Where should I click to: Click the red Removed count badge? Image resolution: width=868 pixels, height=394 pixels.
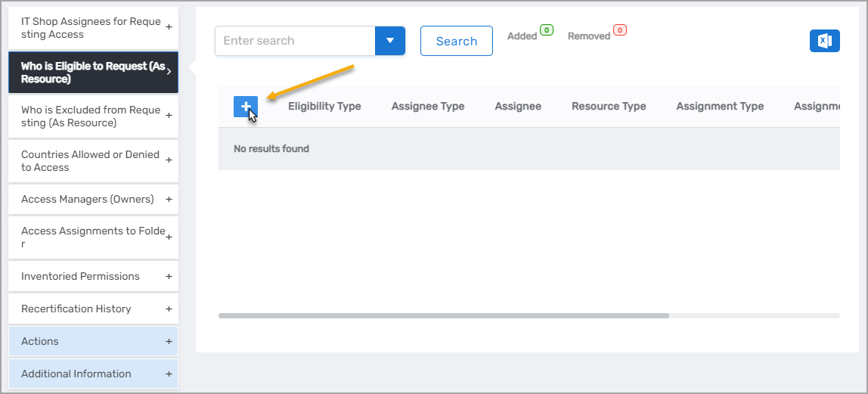[x=620, y=30]
